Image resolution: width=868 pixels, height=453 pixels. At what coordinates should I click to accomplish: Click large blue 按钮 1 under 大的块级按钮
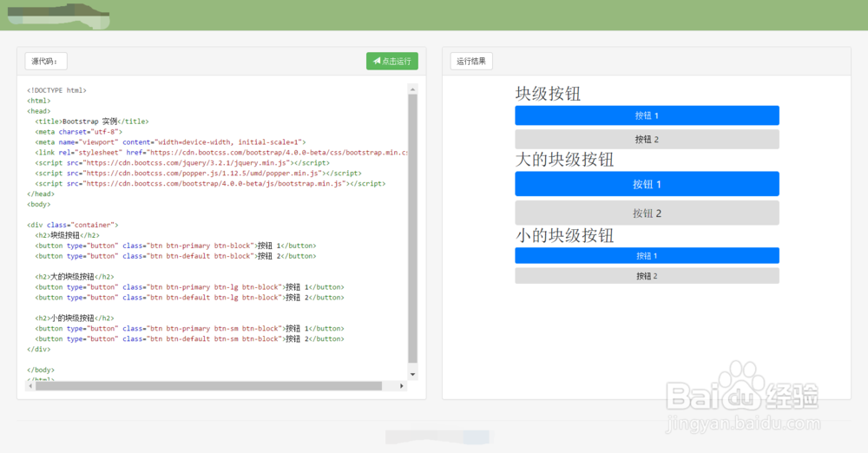tap(647, 184)
